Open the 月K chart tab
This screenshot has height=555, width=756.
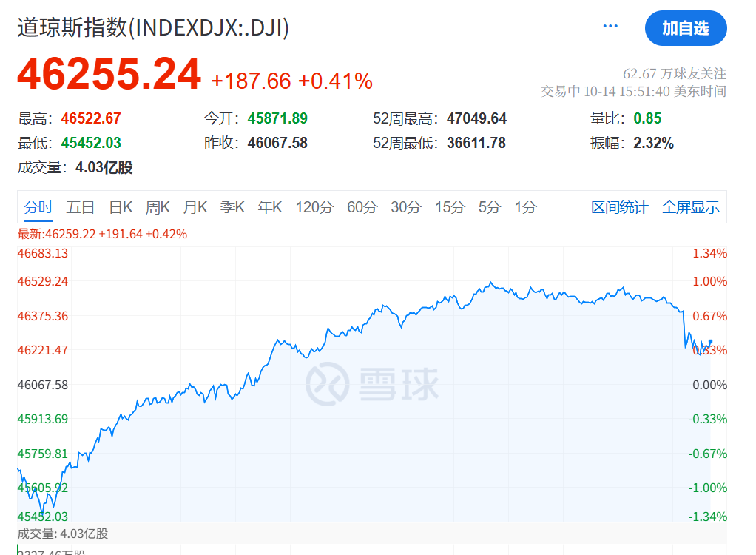[195, 207]
